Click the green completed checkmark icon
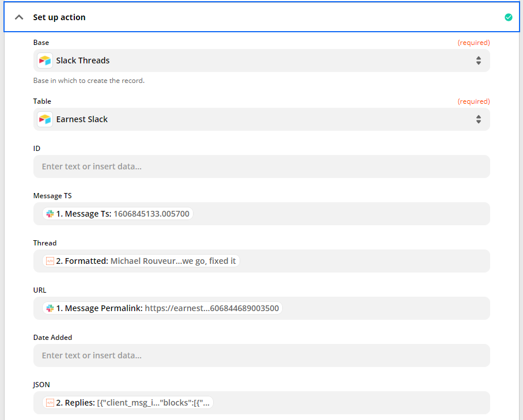 click(509, 17)
